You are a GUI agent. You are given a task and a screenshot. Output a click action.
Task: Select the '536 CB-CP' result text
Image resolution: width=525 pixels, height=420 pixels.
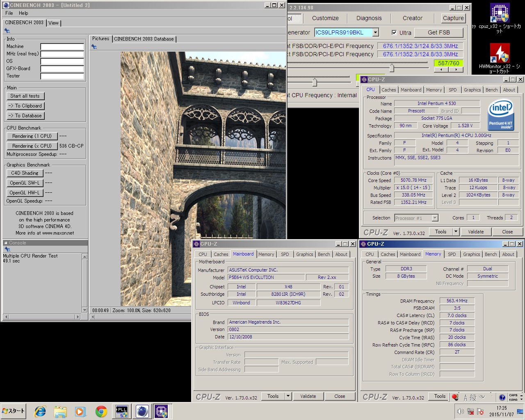point(71,146)
